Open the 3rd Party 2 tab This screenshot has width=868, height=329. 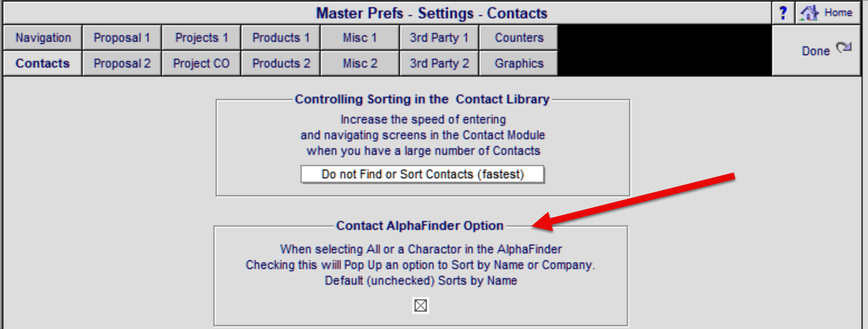pyautogui.click(x=439, y=63)
